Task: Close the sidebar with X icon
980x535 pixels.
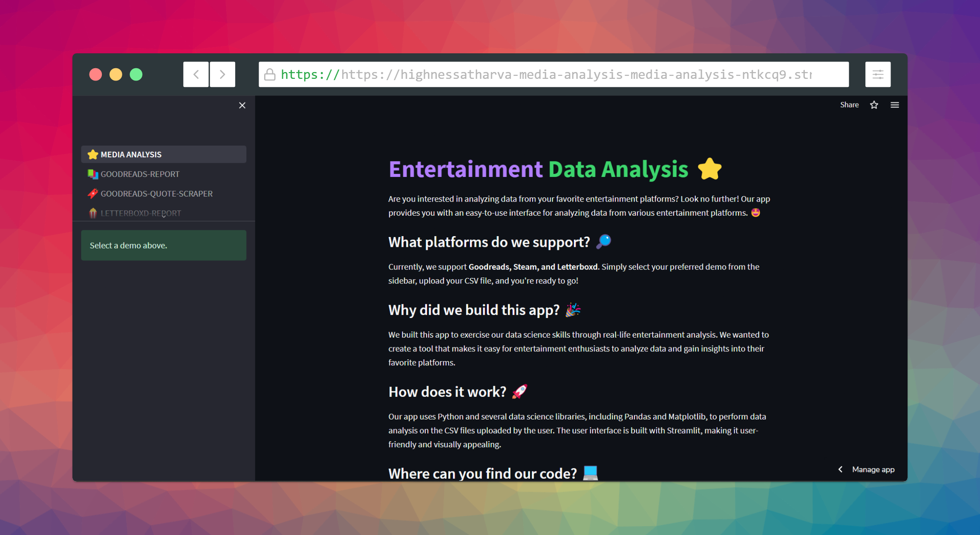Action: coord(242,105)
